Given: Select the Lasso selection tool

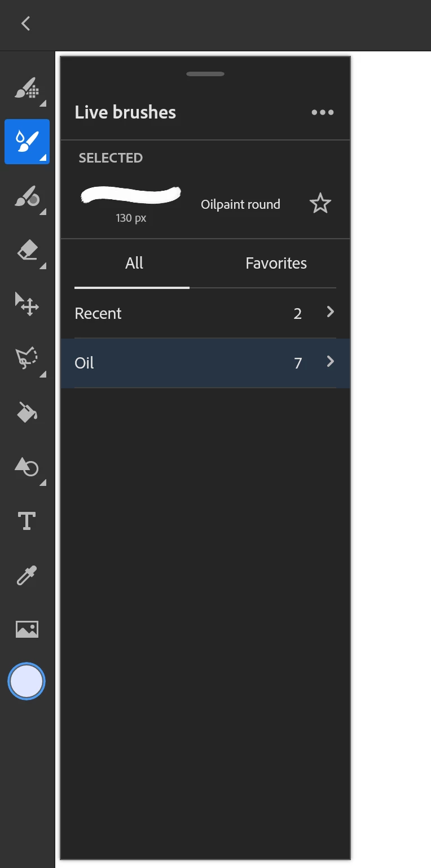Looking at the screenshot, I should (27, 358).
